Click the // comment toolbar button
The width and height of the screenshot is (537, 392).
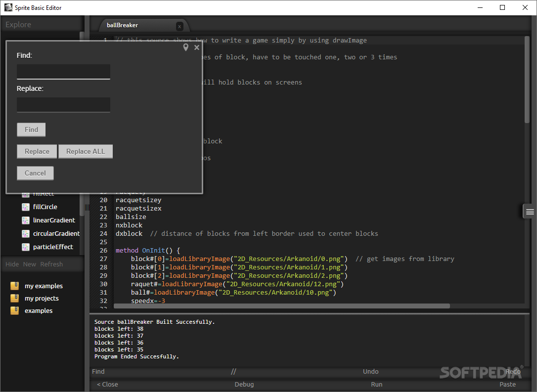coord(233,371)
